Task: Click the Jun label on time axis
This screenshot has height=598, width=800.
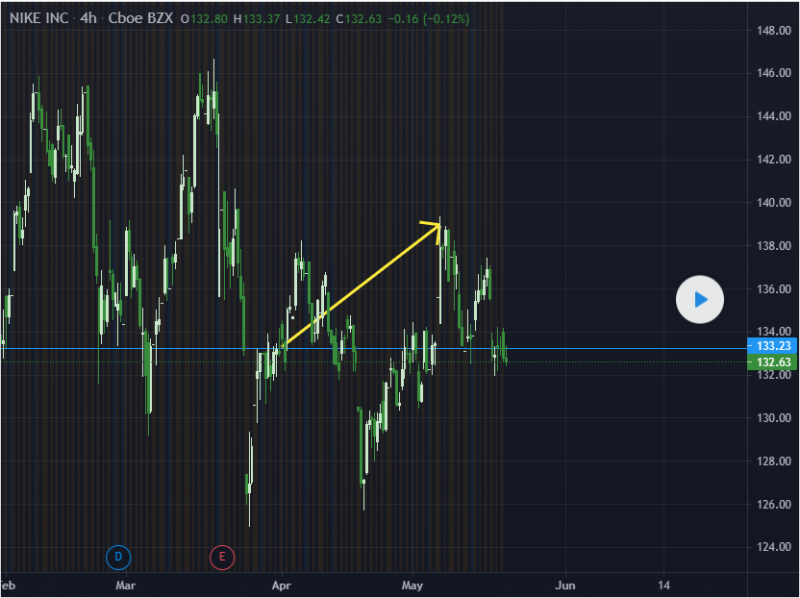Action: pyautogui.click(x=565, y=583)
